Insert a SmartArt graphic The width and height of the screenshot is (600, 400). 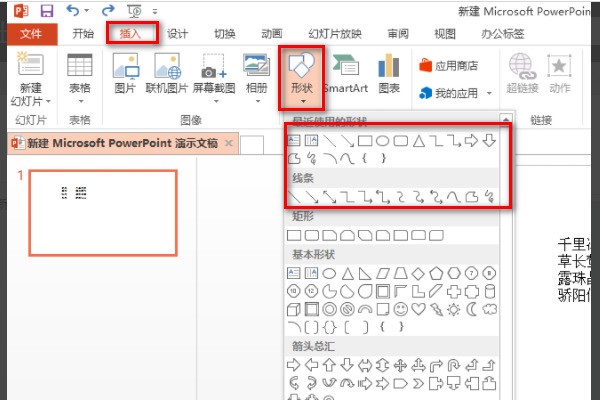point(346,73)
